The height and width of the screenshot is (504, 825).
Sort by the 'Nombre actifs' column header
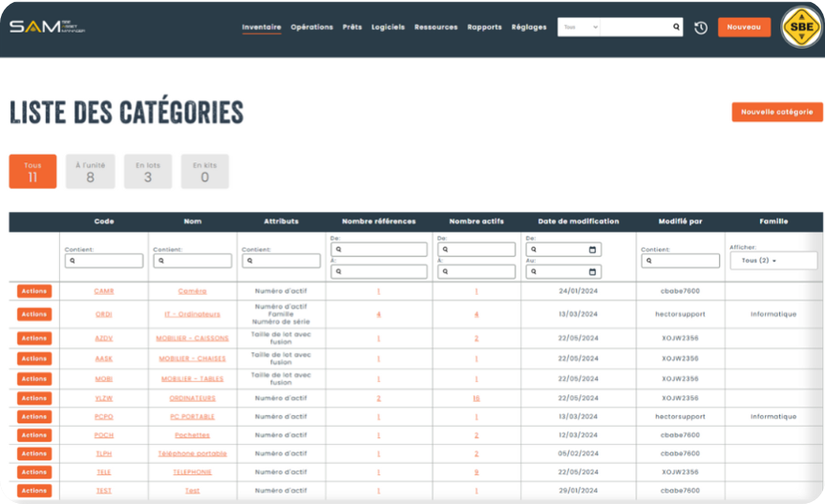coord(476,221)
